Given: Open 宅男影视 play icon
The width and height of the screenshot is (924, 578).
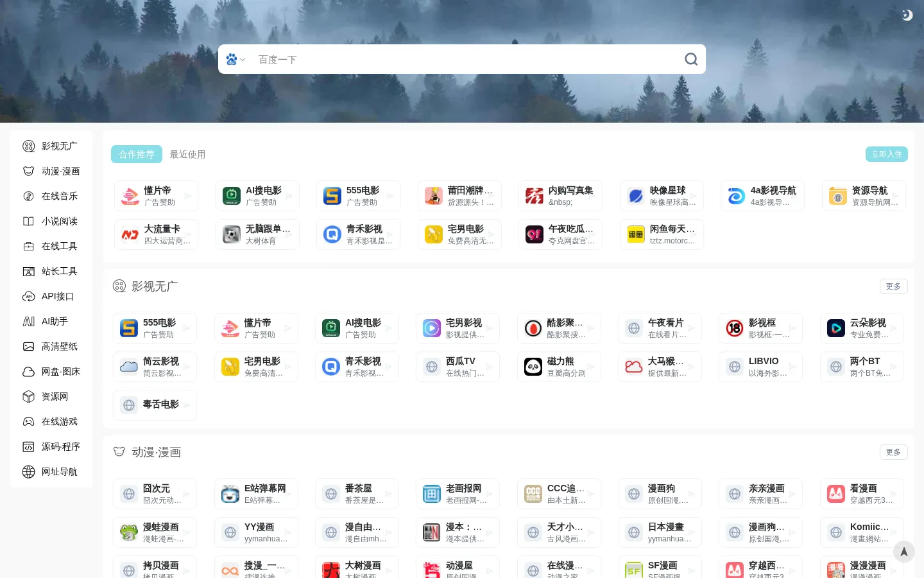Looking at the screenshot, I should point(432,328).
